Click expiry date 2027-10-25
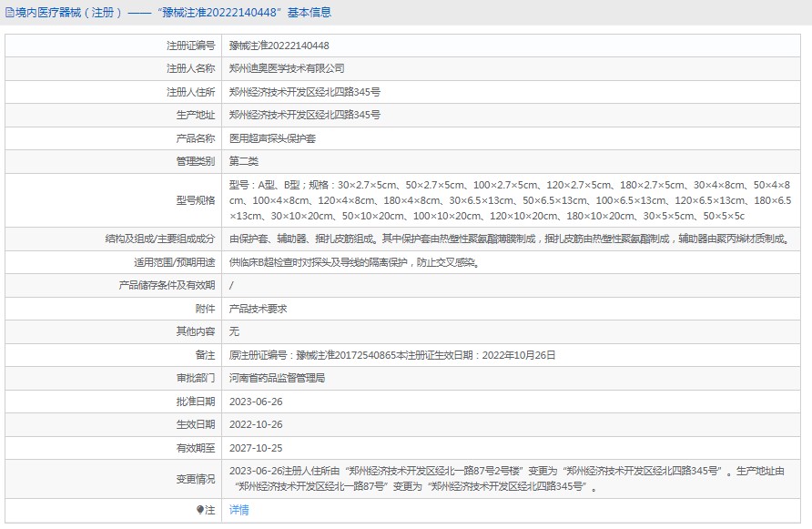The image size is (812, 529). coord(256,448)
